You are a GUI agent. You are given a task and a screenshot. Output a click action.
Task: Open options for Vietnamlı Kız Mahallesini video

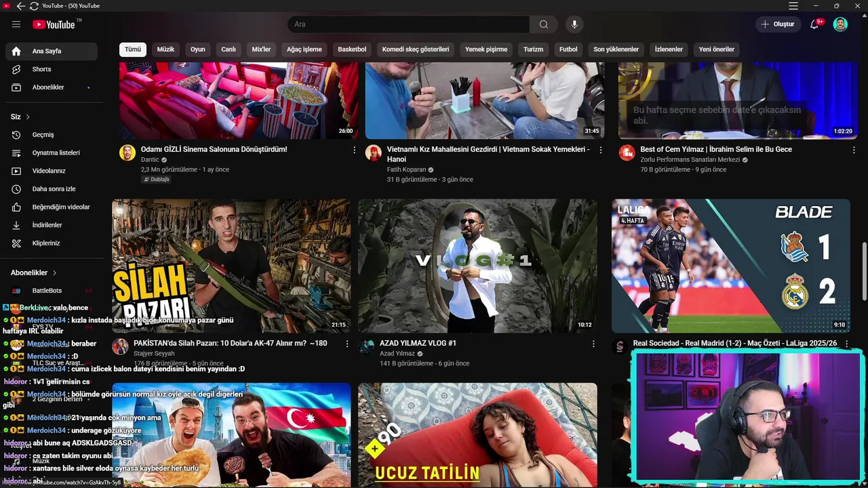[x=600, y=150]
